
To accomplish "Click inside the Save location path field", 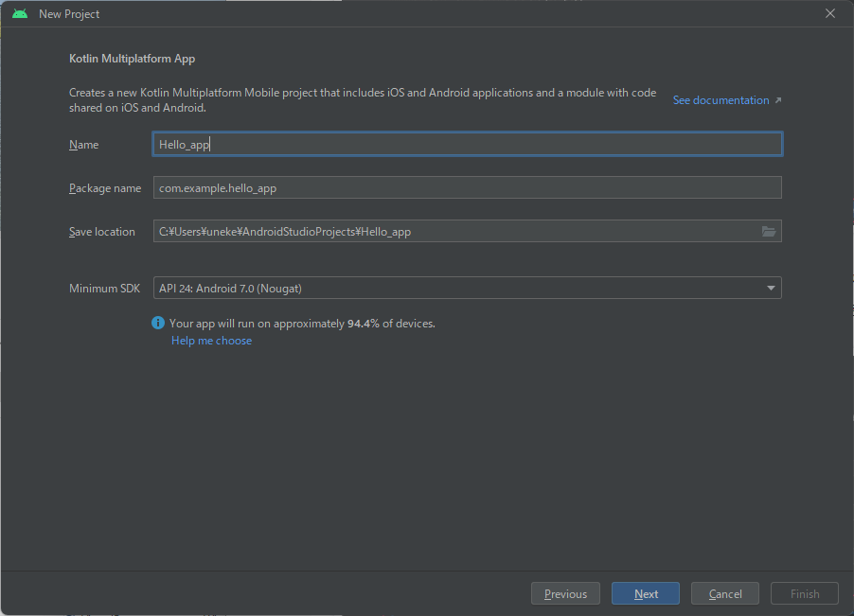I will click(x=454, y=232).
